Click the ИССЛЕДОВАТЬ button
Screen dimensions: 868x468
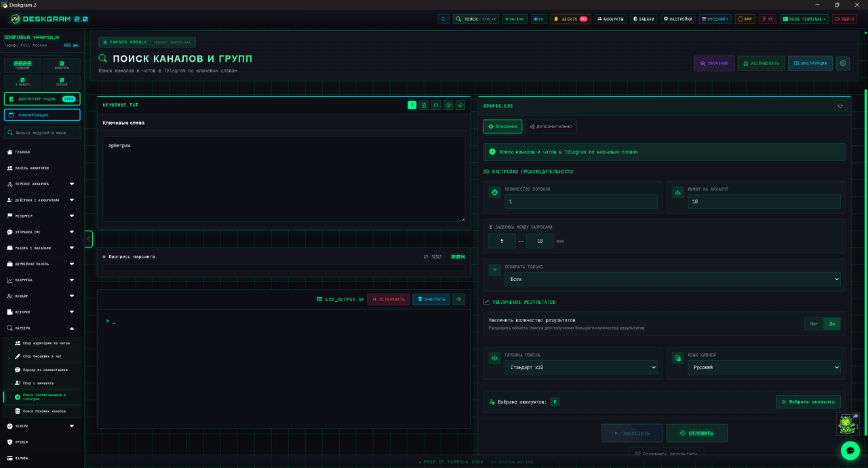(x=761, y=63)
